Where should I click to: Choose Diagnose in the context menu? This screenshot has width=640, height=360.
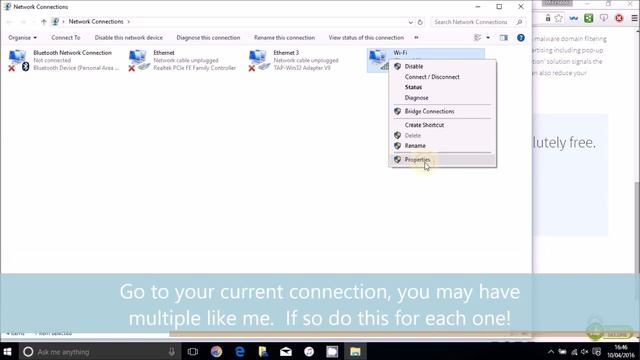(416, 98)
